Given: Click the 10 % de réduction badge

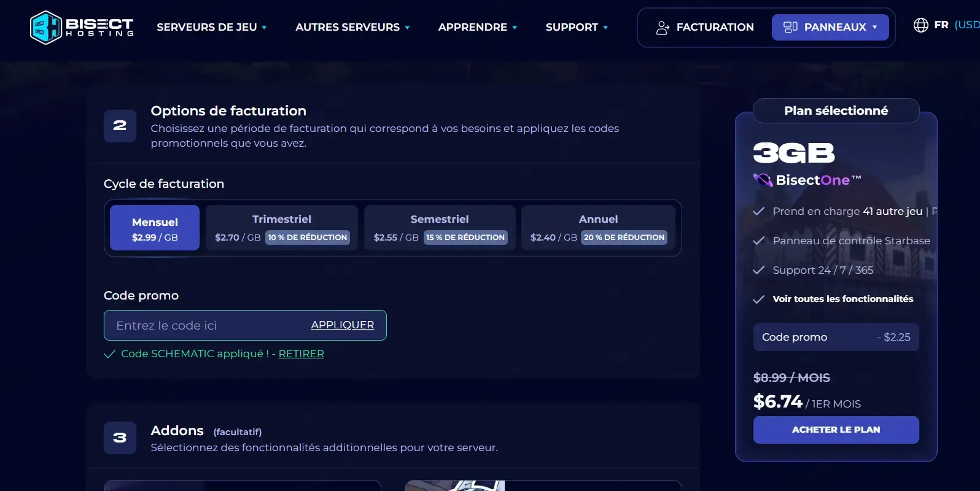Looking at the screenshot, I should point(308,238).
